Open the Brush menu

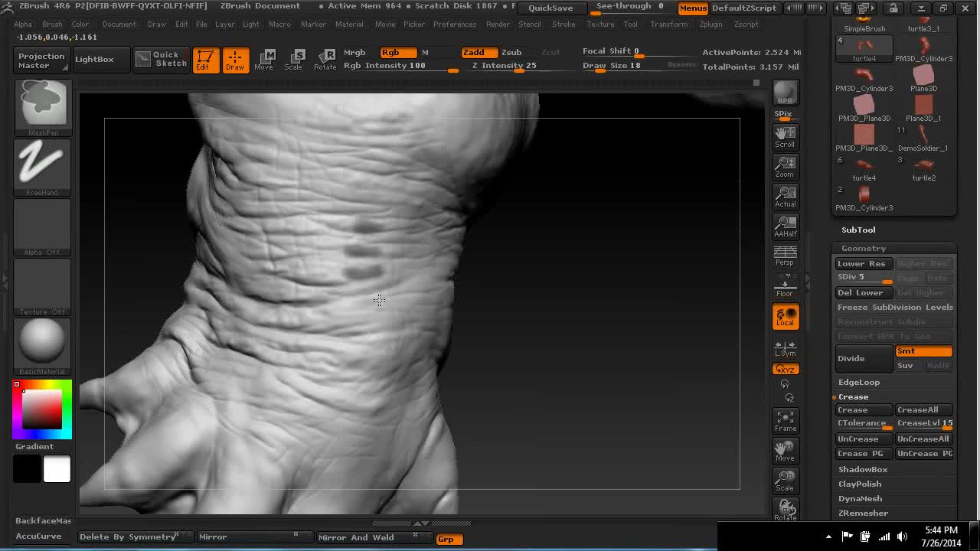click(x=52, y=24)
